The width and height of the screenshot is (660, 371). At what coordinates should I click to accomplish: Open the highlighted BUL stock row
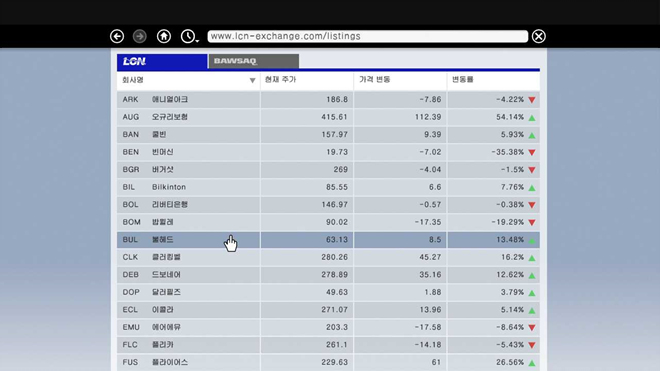328,240
